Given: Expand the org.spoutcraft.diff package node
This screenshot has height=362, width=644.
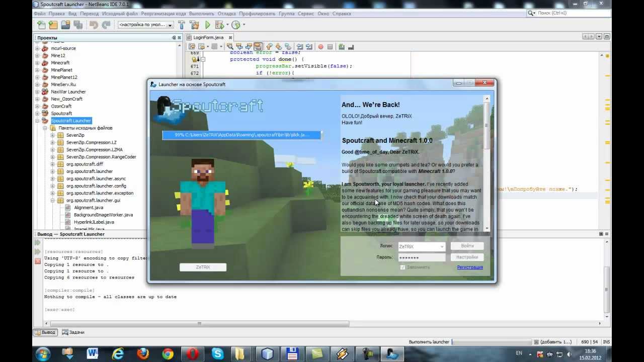Looking at the screenshot, I should pyautogui.click(x=52, y=164).
